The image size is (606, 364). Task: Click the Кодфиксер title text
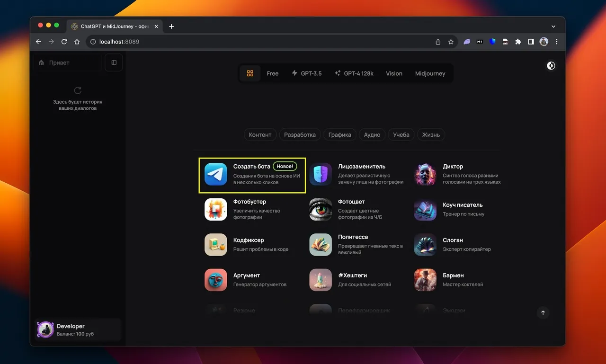[249, 240]
